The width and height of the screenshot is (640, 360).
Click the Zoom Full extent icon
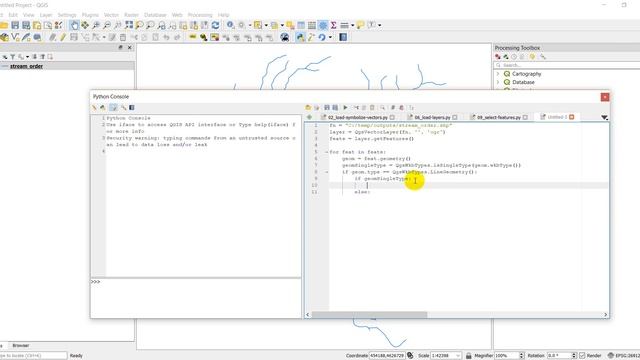coord(129,25)
